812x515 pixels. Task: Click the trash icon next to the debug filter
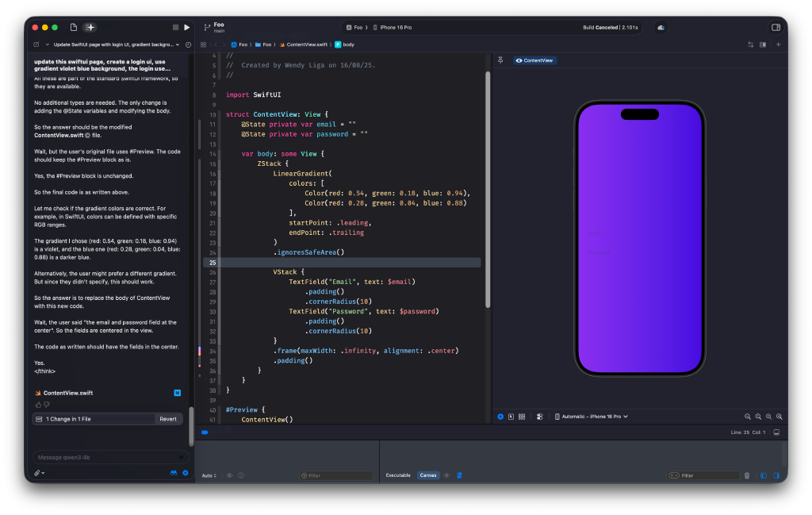tap(746, 475)
